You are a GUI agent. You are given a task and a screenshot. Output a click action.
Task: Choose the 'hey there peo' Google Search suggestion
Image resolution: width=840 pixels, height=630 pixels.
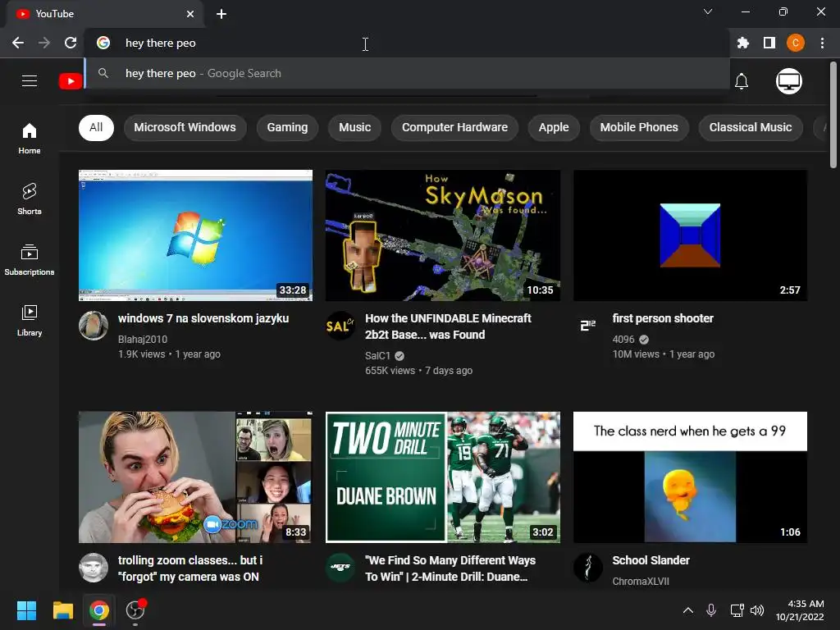[407, 73]
